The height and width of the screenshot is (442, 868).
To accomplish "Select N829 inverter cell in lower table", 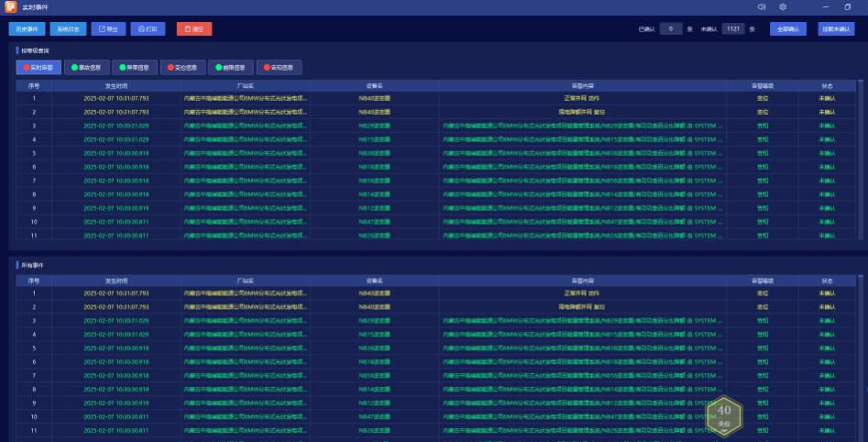I will [375, 321].
